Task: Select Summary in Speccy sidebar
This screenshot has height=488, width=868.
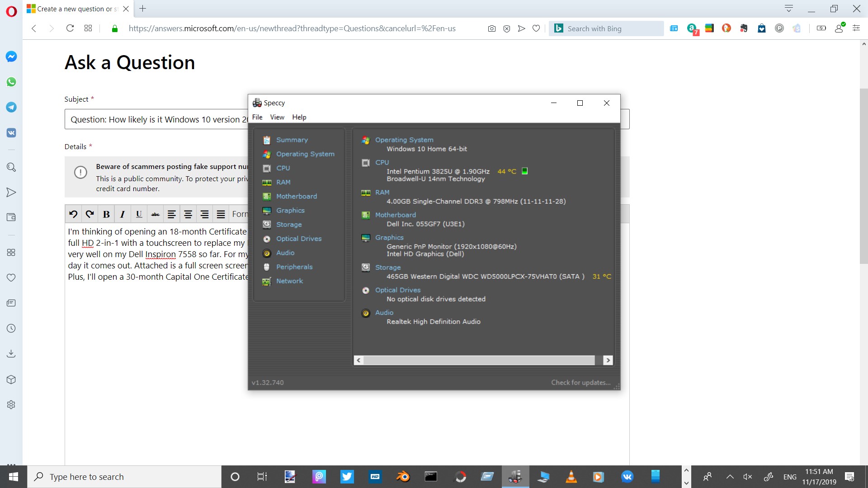Action: (292, 140)
